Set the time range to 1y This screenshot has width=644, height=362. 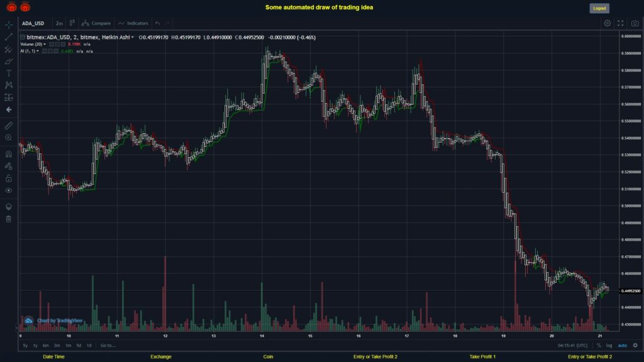pos(35,346)
